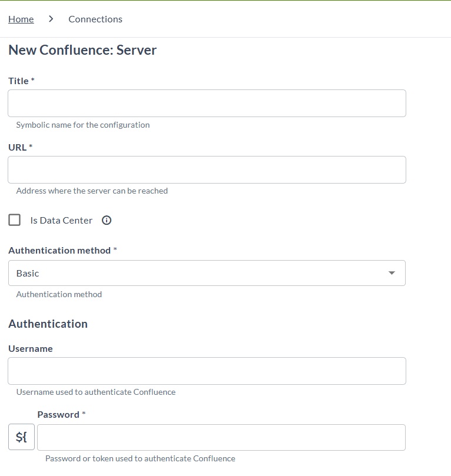Click into the URL text box

tap(207, 169)
